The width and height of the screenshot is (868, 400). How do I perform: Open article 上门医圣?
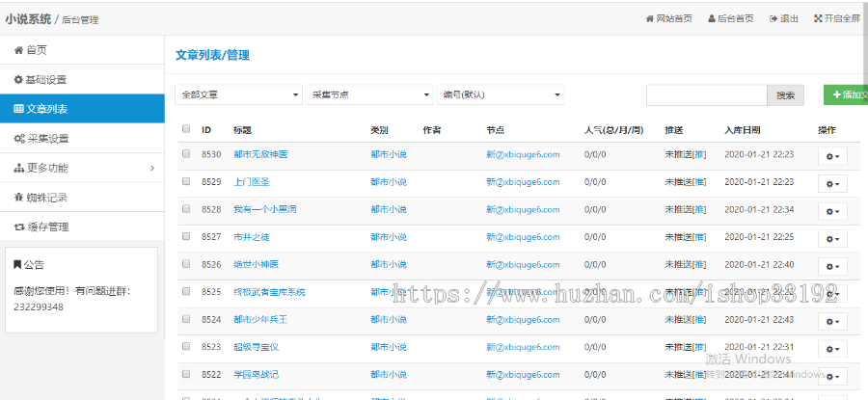click(x=252, y=182)
